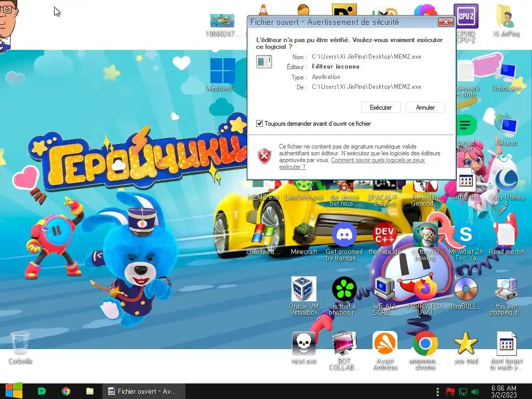Open Oracle VM Virtualbox icon
532x399 pixels.
[303, 295]
